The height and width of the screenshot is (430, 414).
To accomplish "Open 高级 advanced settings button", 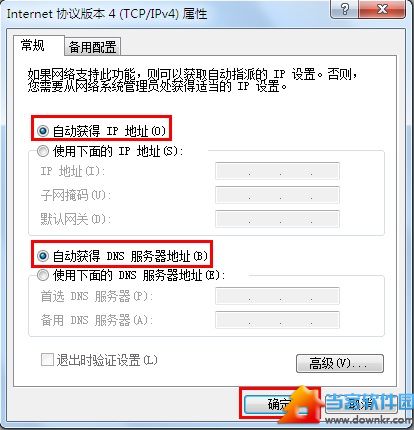I will coord(340,363).
